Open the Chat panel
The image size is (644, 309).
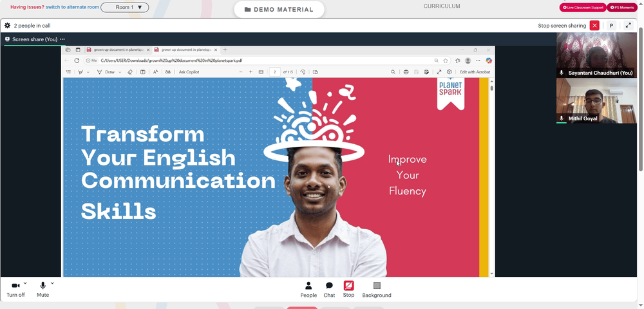[329, 290]
